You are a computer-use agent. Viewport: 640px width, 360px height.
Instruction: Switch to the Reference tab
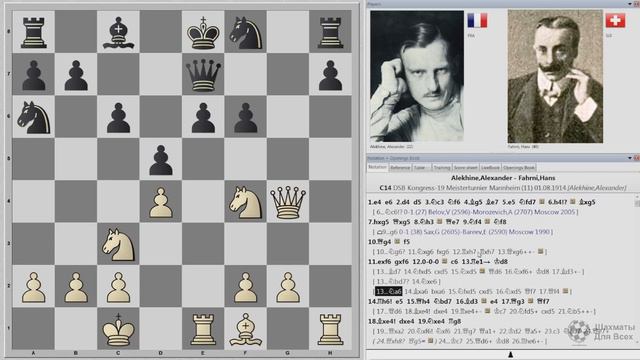(400, 168)
